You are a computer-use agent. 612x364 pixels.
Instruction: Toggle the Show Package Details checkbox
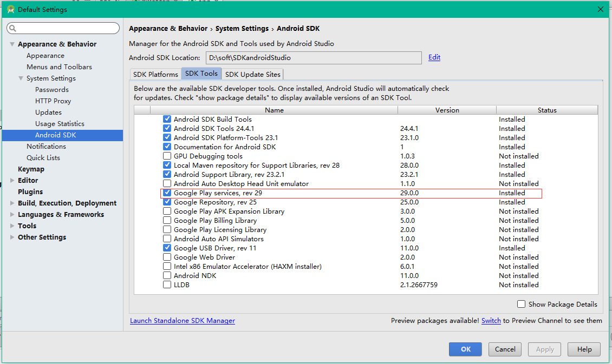(x=521, y=304)
